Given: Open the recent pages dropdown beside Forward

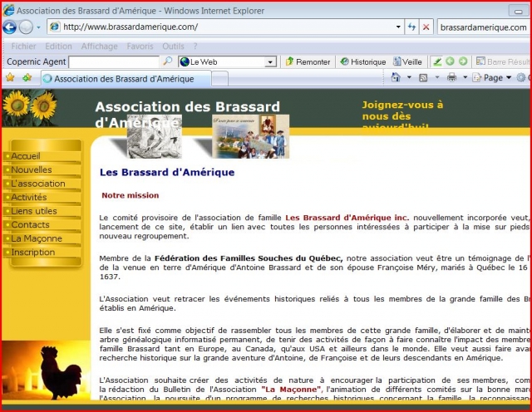Looking at the screenshot, I should point(38,27).
